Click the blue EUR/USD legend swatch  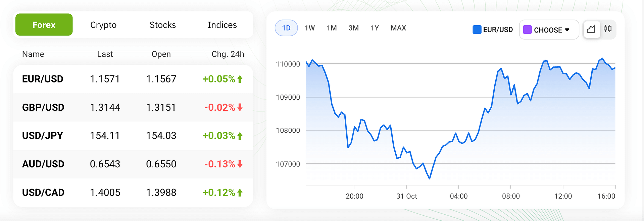(477, 30)
